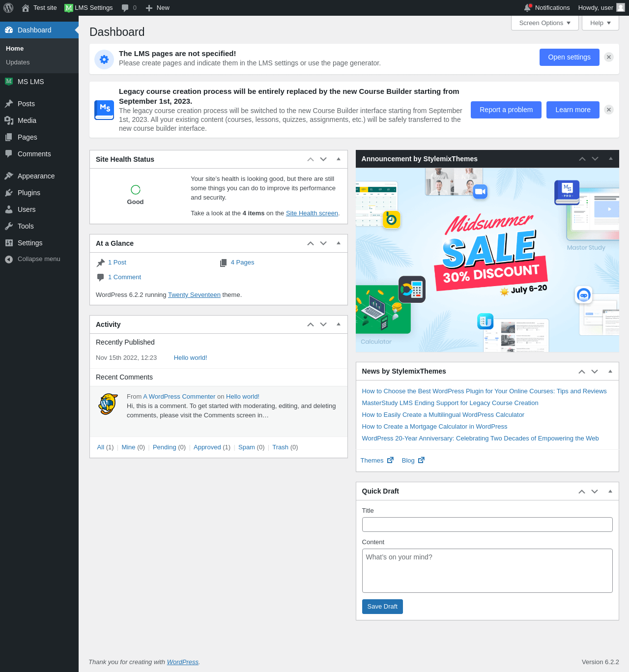Open the WordPress link in footer
Screen dimensions: 629x672
[183, 662]
